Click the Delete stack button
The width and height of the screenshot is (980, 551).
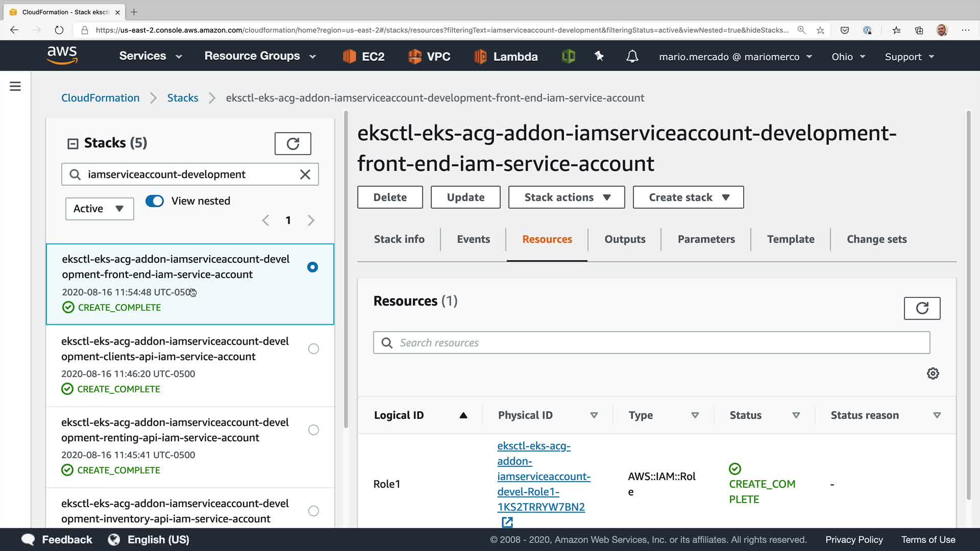tap(390, 197)
